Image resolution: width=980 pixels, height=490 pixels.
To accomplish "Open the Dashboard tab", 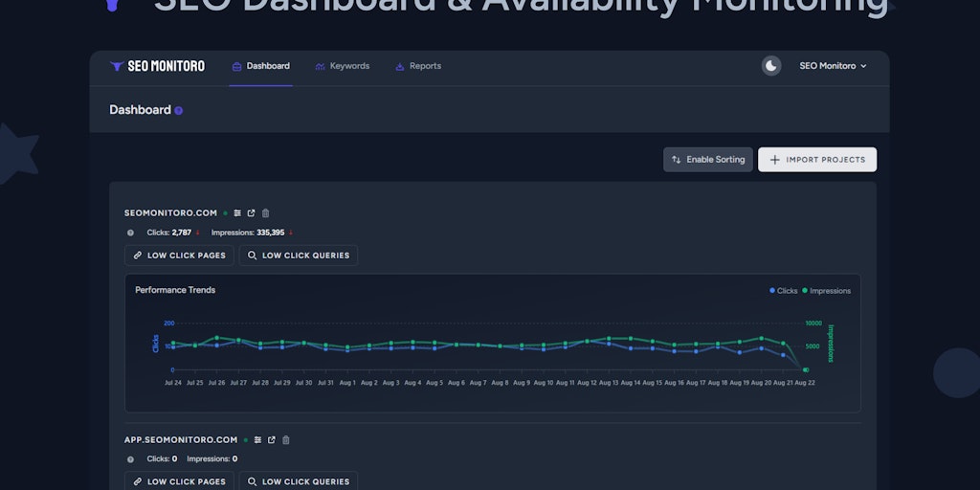I will (260, 66).
